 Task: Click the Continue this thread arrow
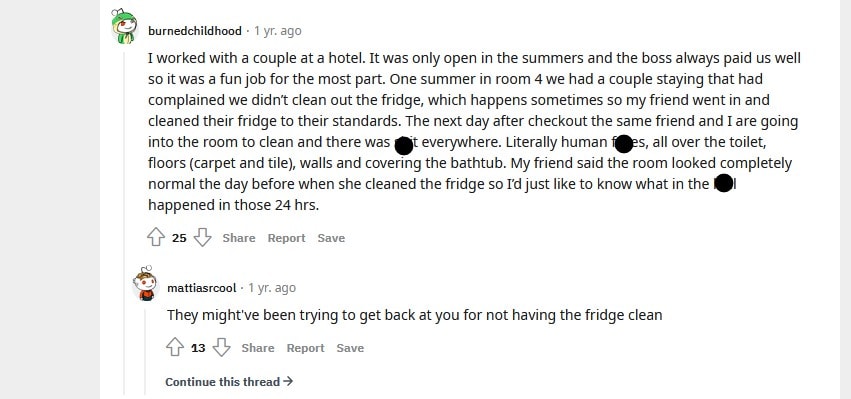tap(288, 381)
